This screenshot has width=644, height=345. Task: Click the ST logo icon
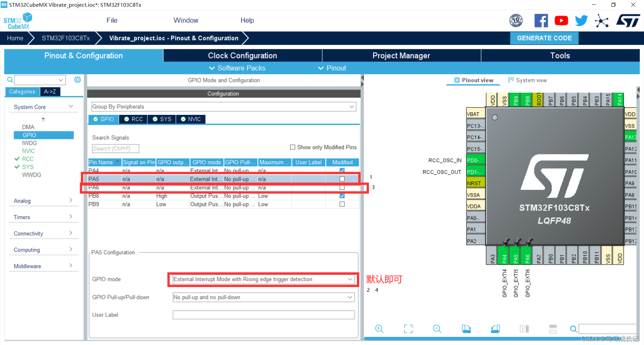pos(628,21)
